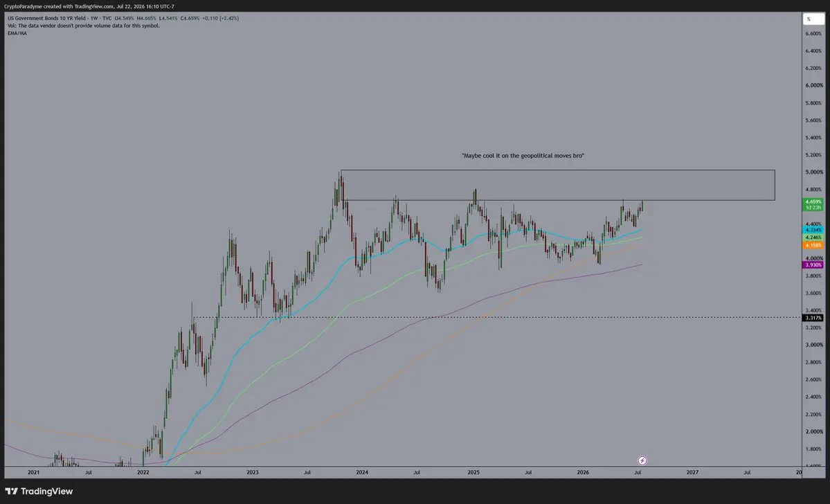
Task: Click the US Government Bonds 10 YR Yield title
Action: [x=48, y=18]
